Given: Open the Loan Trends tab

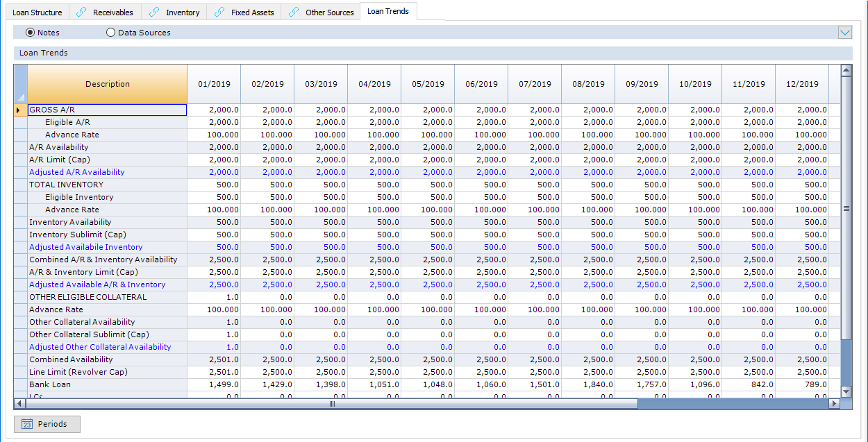Looking at the screenshot, I should click(x=388, y=11).
